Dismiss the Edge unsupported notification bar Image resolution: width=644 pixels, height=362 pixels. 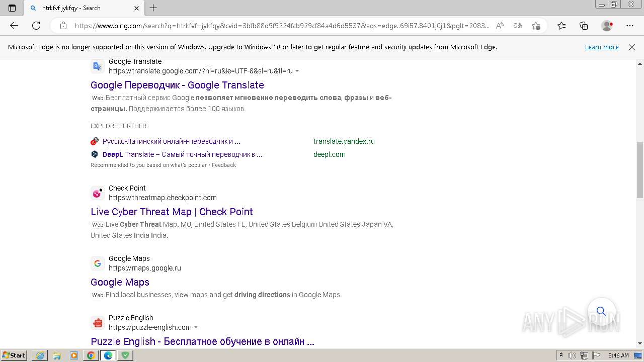(632, 47)
